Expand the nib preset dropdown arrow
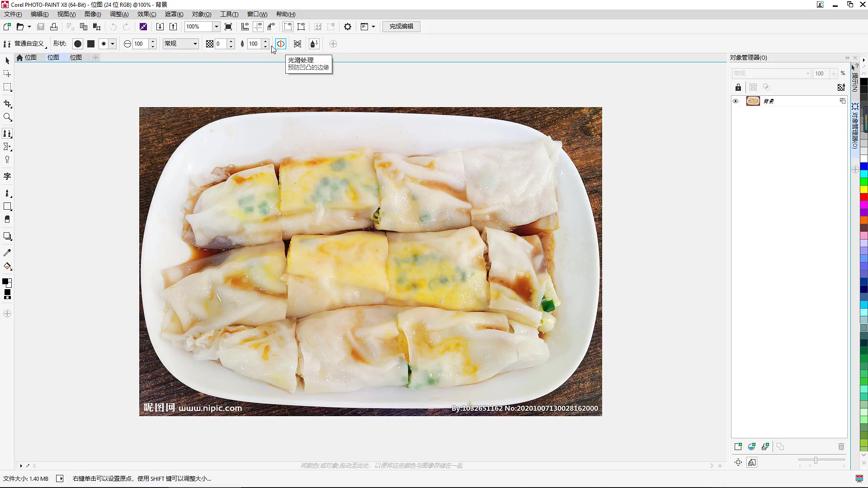Viewport: 868px width, 488px height. (x=113, y=44)
